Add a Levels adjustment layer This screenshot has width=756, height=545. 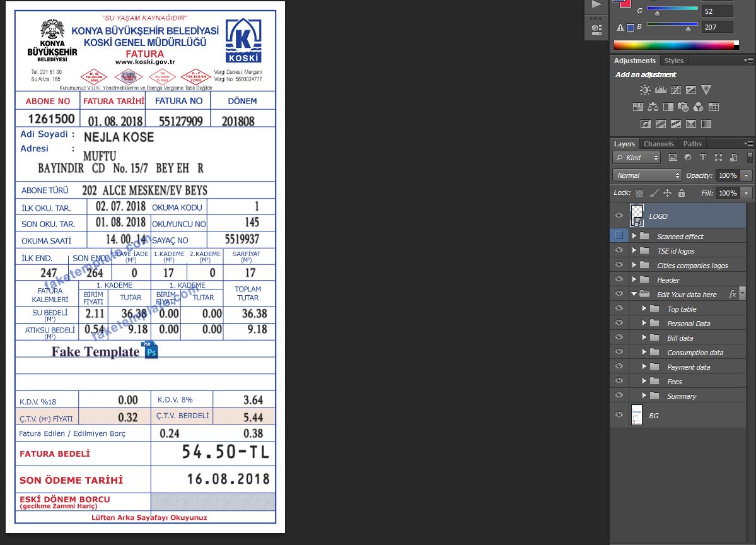tap(660, 90)
